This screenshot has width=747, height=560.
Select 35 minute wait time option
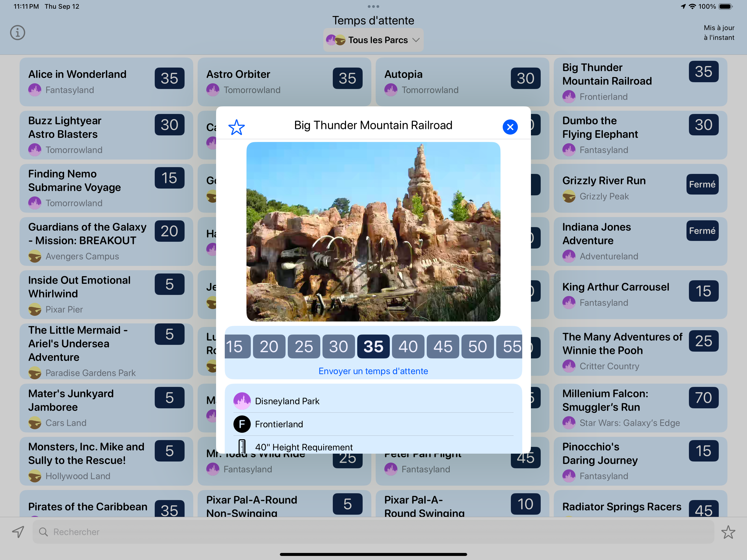tap(373, 346)
